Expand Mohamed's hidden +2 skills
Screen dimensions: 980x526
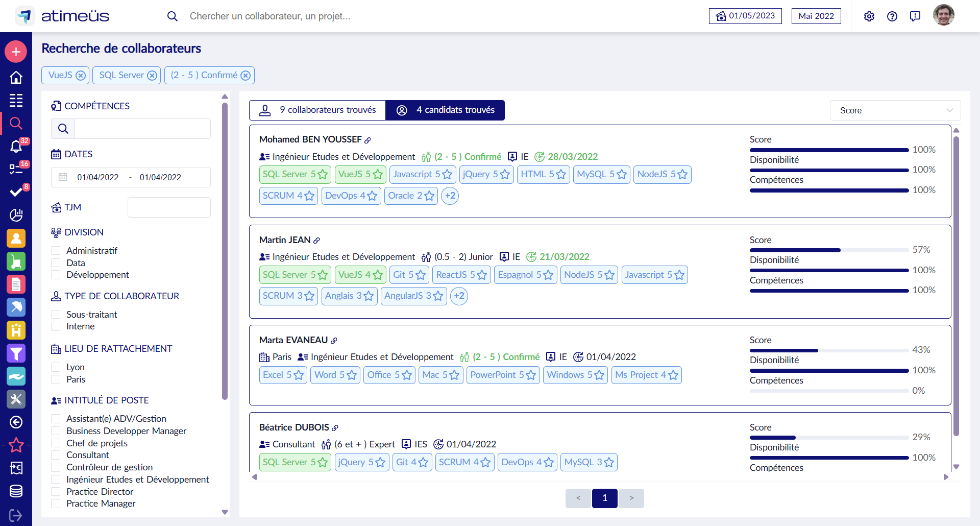click(x=450, y=196)
